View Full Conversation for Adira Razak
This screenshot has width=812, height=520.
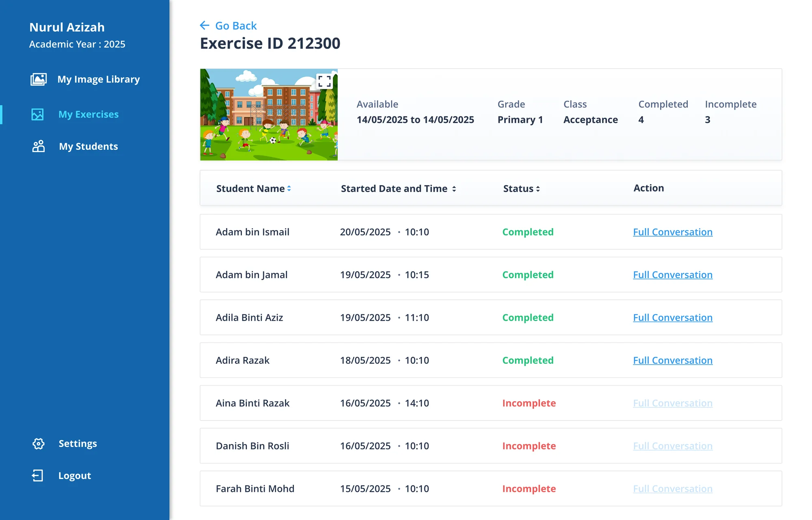coord(673,360)
